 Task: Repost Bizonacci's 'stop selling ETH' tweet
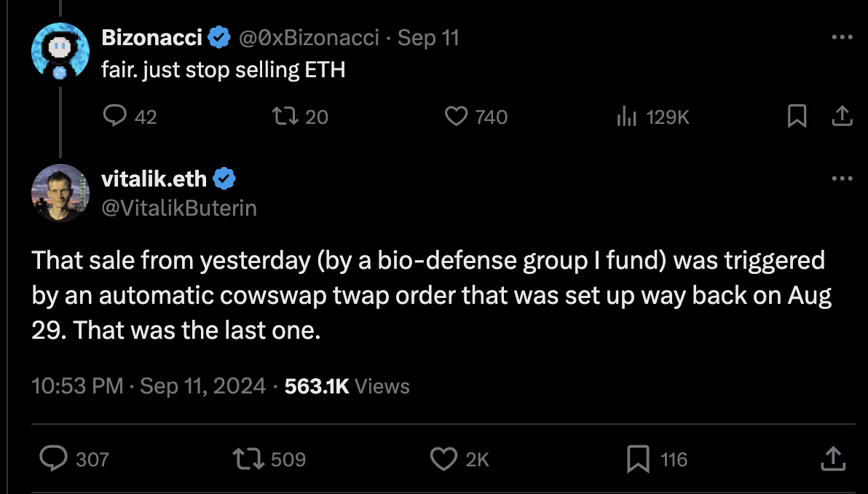click(x=283, y=116)
